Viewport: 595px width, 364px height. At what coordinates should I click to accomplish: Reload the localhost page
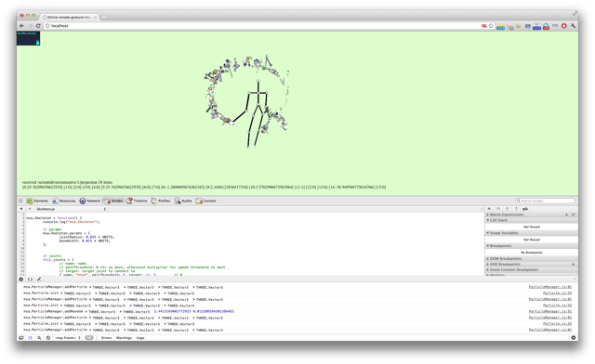click(x=38, y=26)
